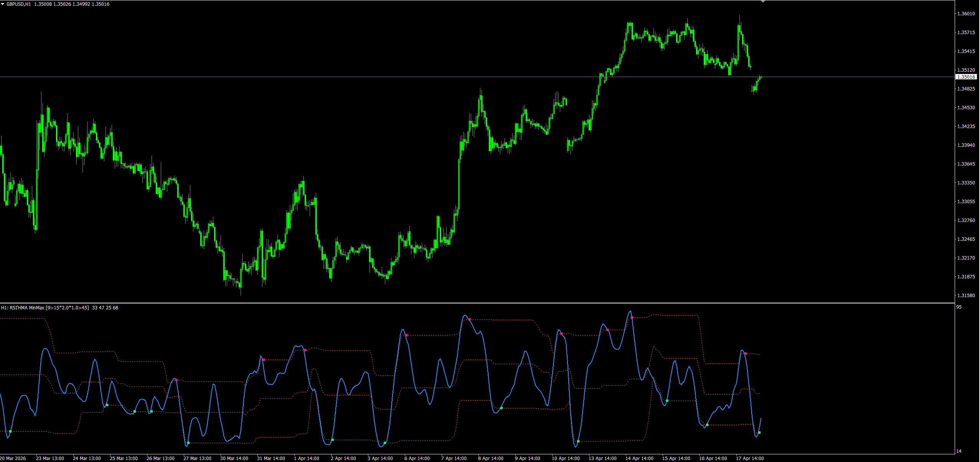Click the GBPUSD,H1 chart title text

pos(18,4)
